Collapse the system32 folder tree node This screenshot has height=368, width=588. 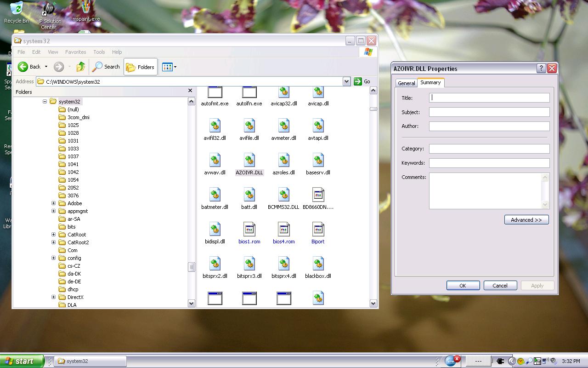pyautogui.click(x=45, y=102)
